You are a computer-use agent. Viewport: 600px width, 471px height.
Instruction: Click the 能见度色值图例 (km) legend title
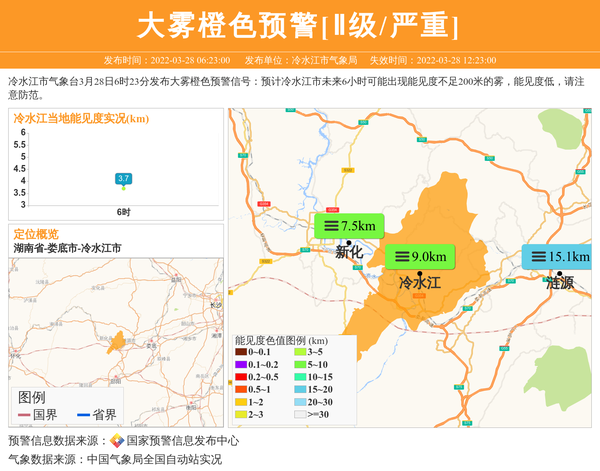click(x=281, y=341)
